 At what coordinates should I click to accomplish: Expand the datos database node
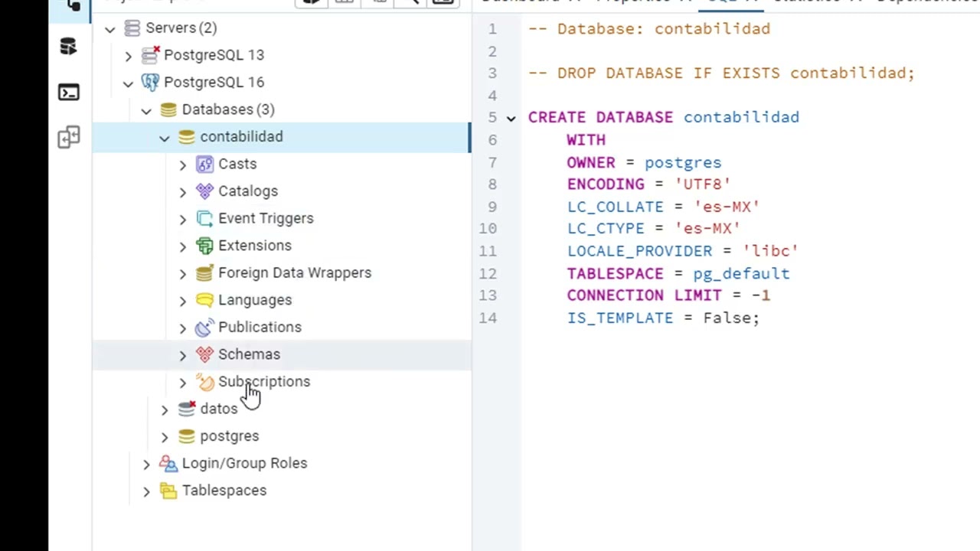165,409
